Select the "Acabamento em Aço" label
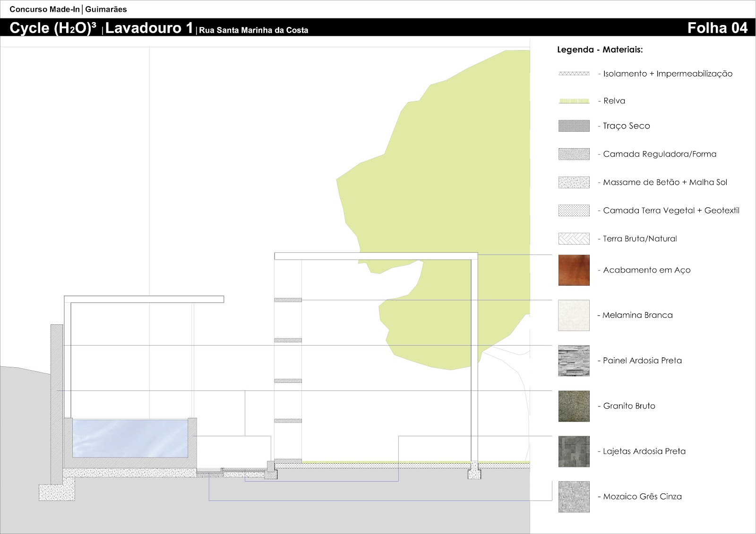 pyautogui.click(x=647, y=270)
